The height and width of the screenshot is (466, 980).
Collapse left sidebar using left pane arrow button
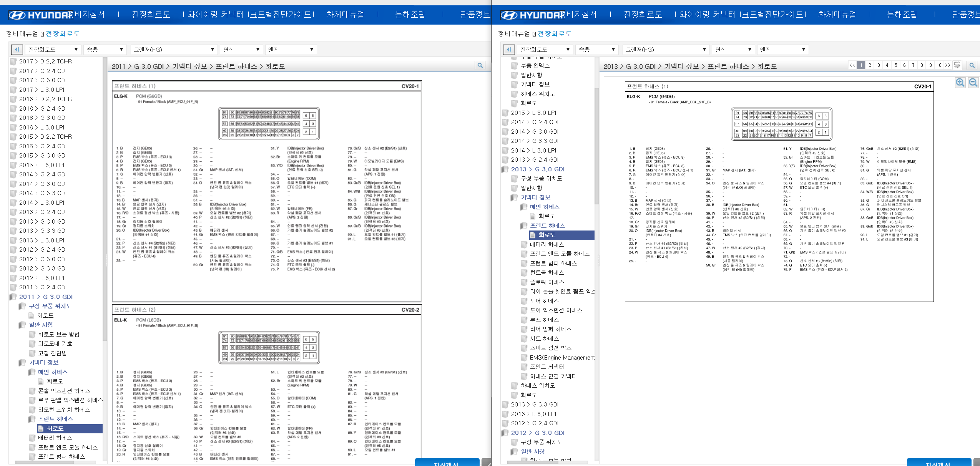(x=17, y=50)
